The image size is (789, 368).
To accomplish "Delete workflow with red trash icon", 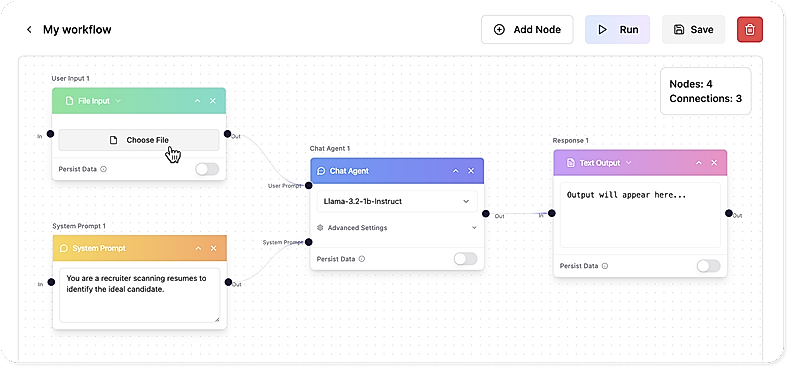I will click(750, 30).
